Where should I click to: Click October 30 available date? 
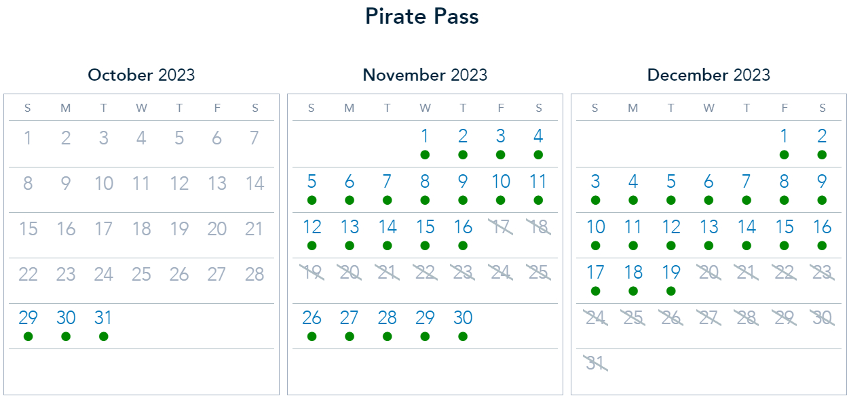(66, 318)
